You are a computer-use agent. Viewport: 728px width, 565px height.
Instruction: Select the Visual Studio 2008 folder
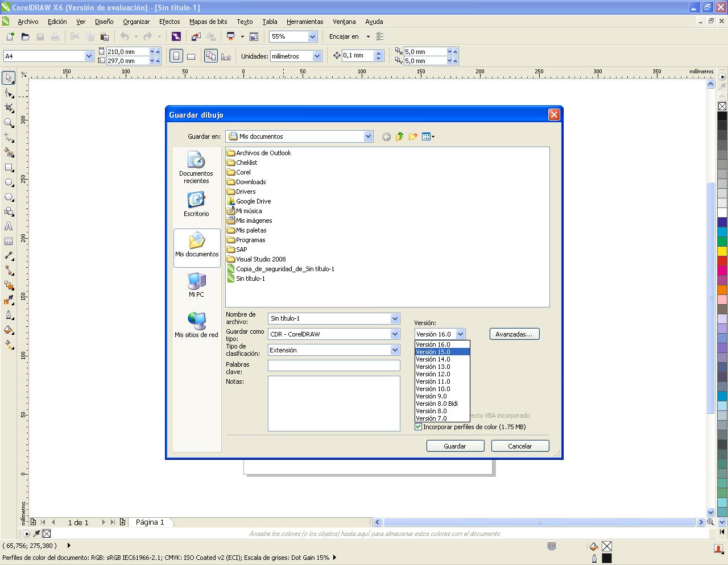(256, 259)
